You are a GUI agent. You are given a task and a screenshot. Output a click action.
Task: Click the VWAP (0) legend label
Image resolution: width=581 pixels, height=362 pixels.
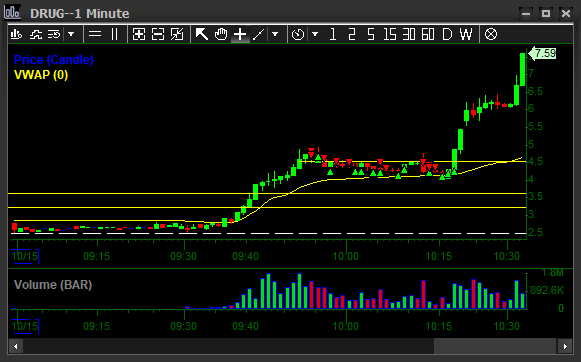point(41,75)
